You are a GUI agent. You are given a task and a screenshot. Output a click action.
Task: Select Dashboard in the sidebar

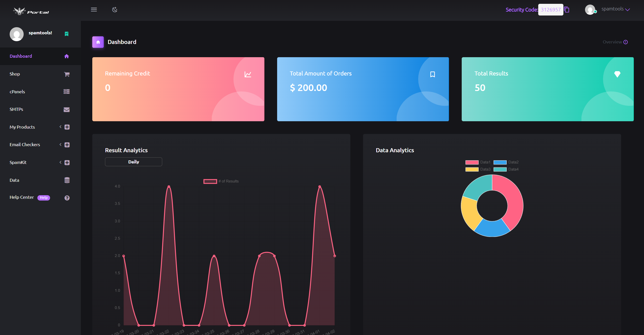coord(21,56)
